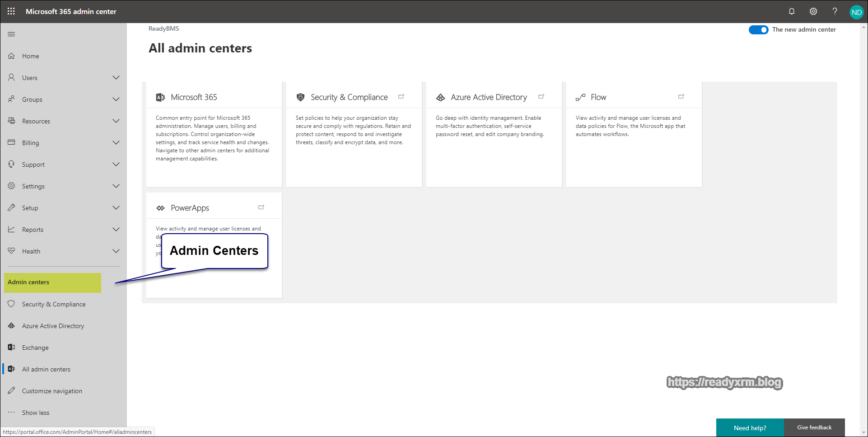
Task: Open the ND account avatar
Action: tap(856, 12)
